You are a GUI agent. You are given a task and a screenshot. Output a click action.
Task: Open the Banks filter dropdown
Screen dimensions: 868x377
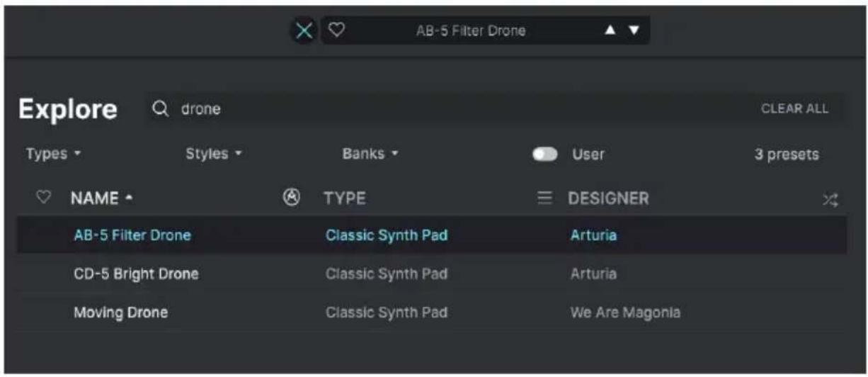(370, 154)
